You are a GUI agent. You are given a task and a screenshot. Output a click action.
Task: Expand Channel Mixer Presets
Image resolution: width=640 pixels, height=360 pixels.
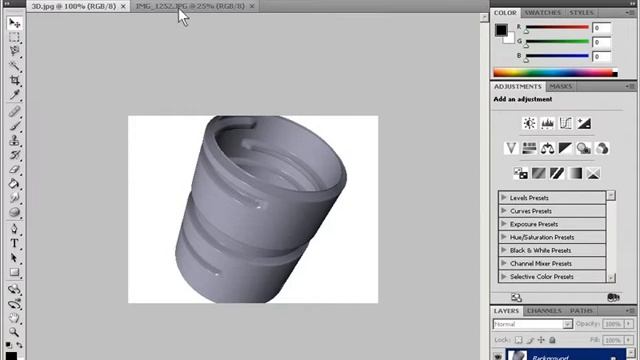(504, 263)
